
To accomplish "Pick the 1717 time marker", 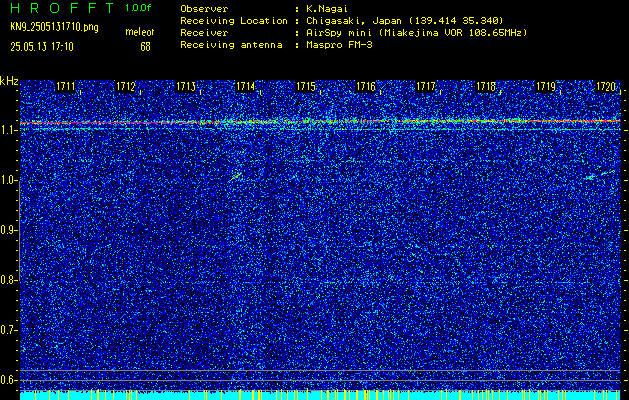I will [426, 86].
